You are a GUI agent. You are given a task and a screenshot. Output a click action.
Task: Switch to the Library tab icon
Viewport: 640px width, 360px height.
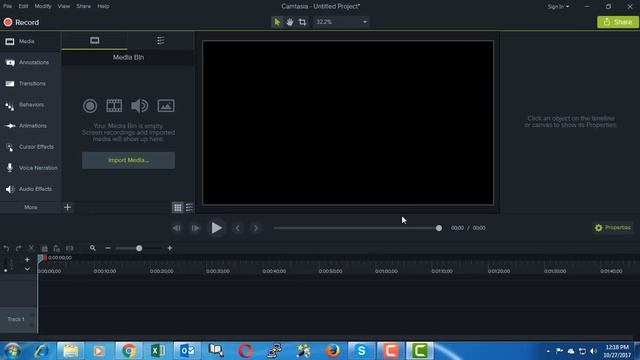click(161, 40)
